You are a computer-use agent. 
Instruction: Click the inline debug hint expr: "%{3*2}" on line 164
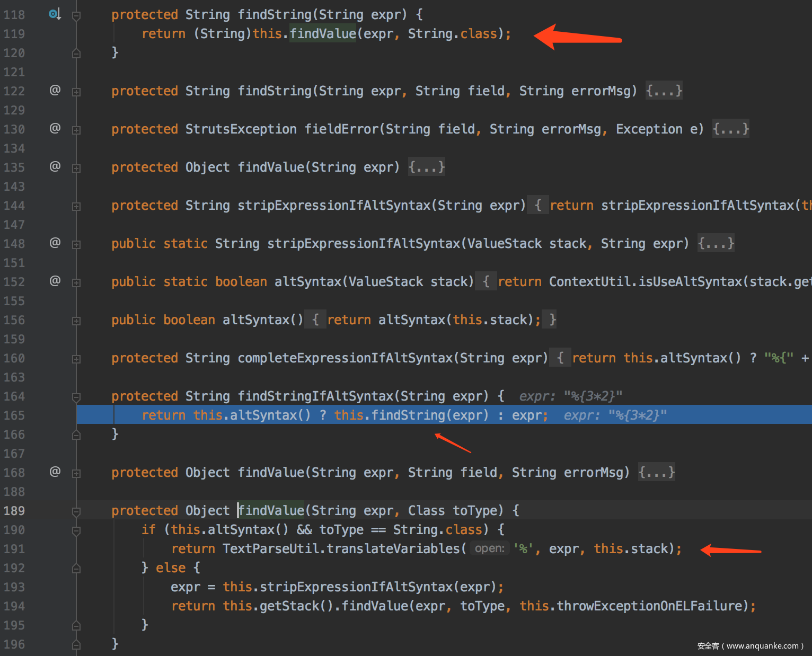(x=571, y=396)
